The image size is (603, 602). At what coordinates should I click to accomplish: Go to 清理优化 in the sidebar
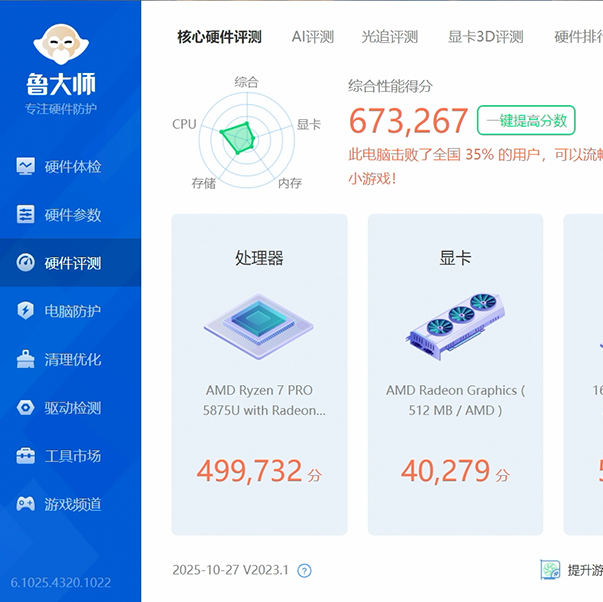point(72,360)
